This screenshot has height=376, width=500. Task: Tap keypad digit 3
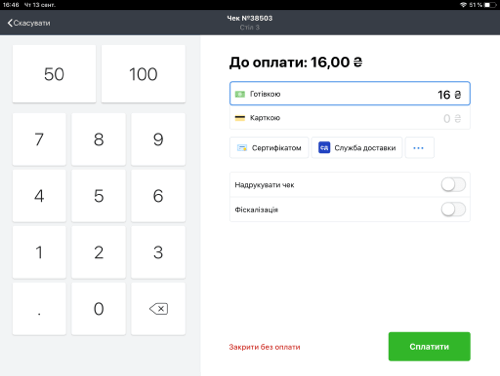158,252
